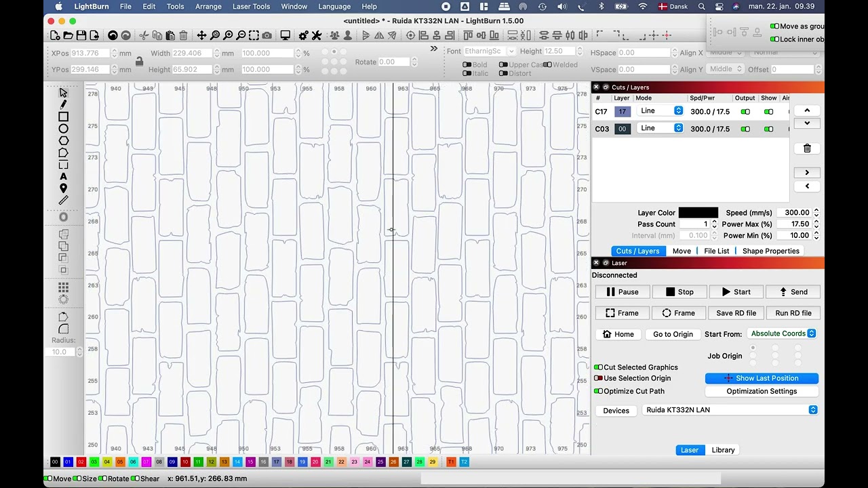Open the Laser Tools menu
868x488 pixels.
[251, 7]
